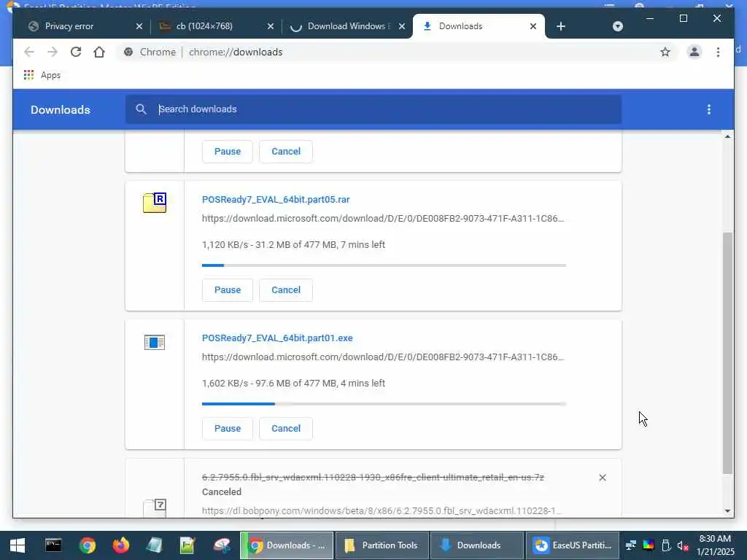Cancel the part05.rar download
The image size is (747, 560).
click(x=286, y=290)
